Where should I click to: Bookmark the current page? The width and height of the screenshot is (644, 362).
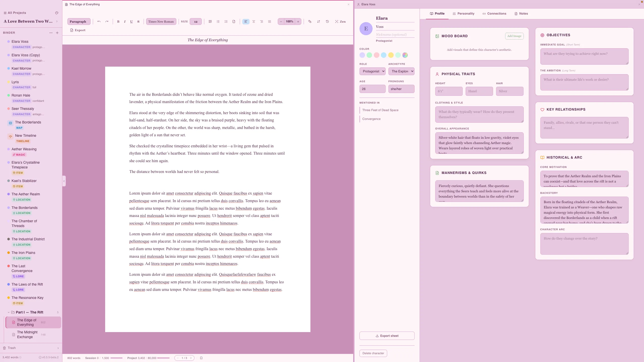point(201,358)
